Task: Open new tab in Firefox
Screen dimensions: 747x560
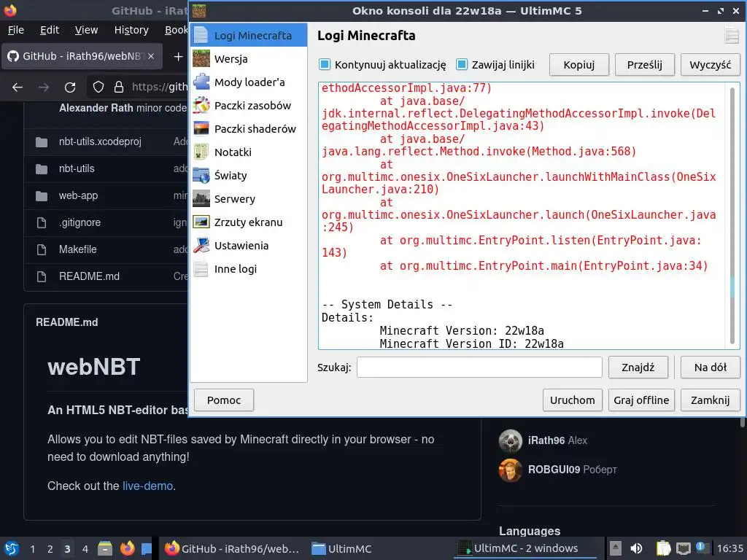Action: [x=178, y=57]
